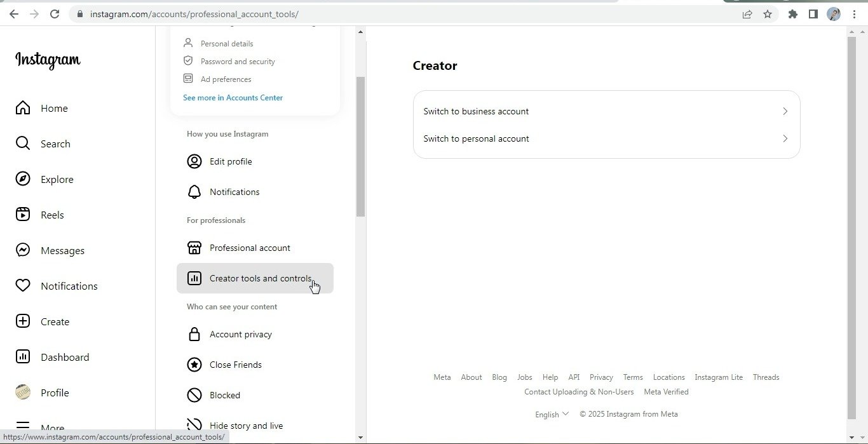Click the Creator tools chart icon
This screenshot has height=444, width=868.
(194, 278)
